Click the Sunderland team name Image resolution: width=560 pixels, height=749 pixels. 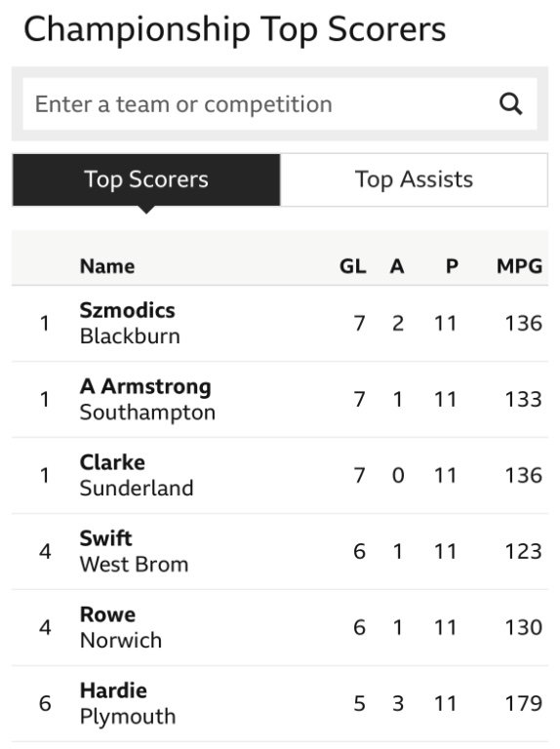(137, 489)
